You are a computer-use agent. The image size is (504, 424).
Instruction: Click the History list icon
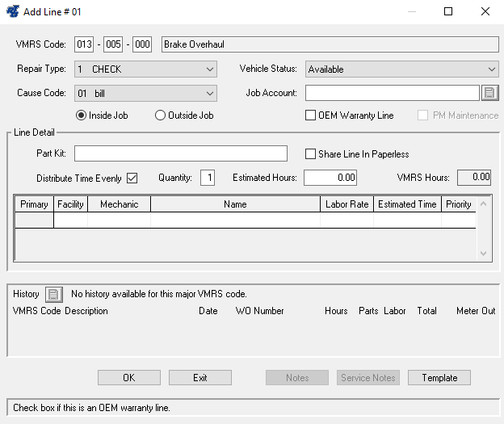point(53,294)
